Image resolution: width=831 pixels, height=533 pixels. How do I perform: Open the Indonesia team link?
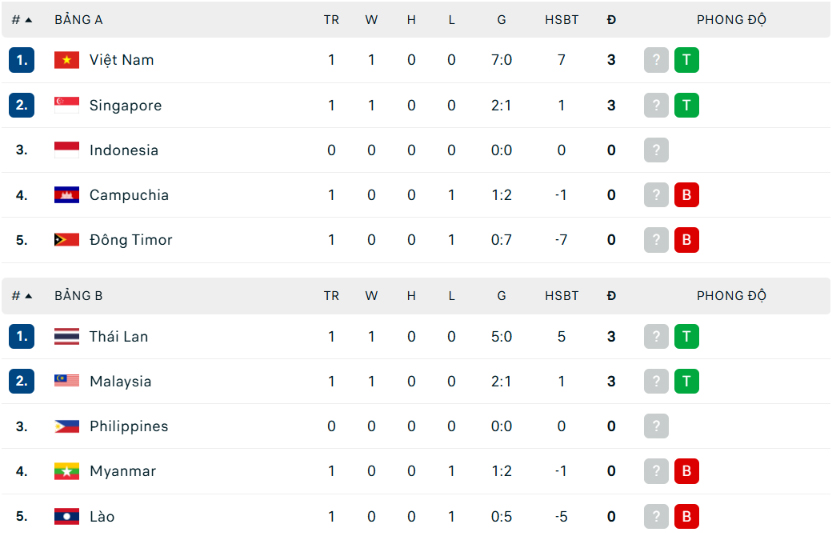[123, 150]
